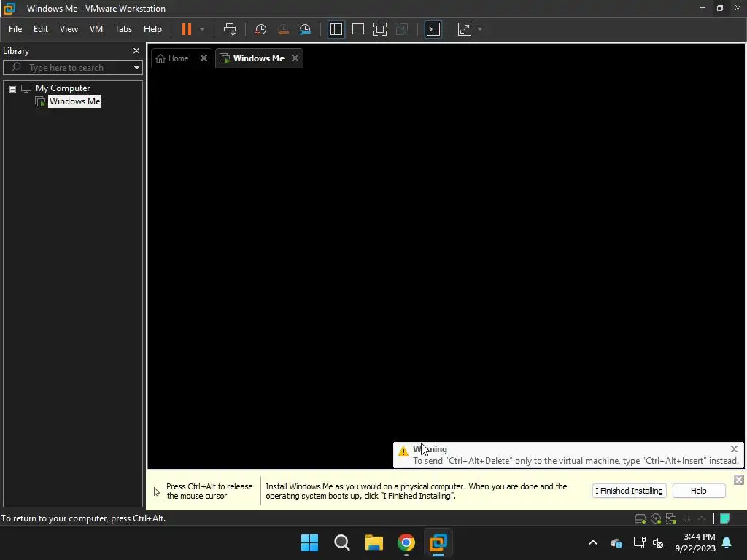Select Windows Me in the library tree
The image size is (747, 560).
(x=74, y=101)
